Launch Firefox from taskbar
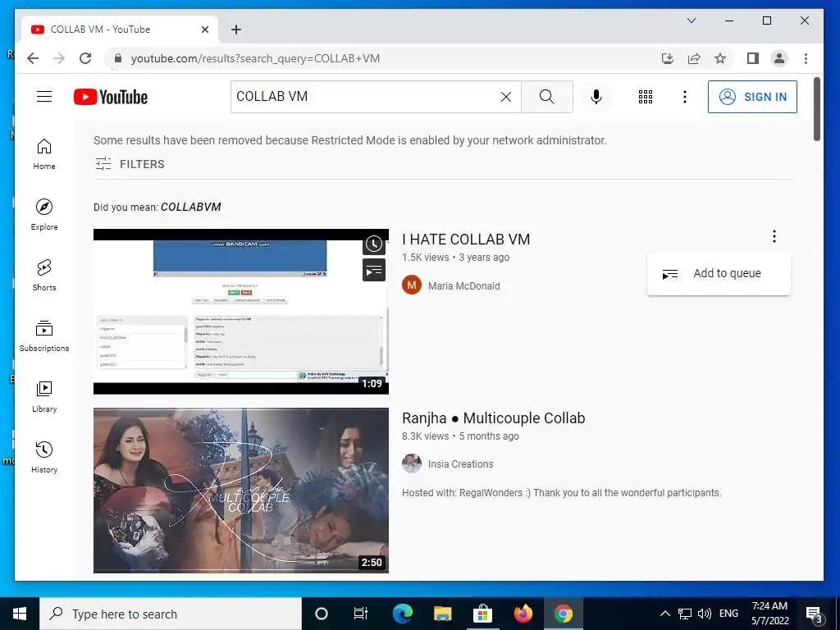Viewport: 840px width, 630px height. pos(523,614)
